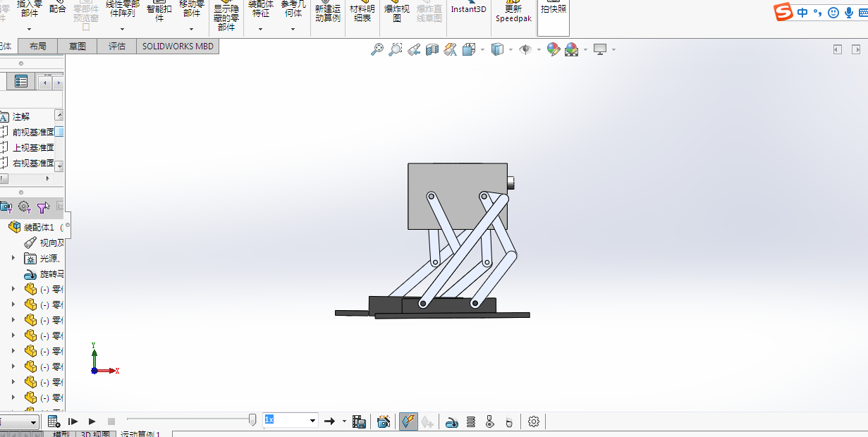Screen dimensions: 868x437
Task: Open the Hide/Show Items eye dropdown
Action: point(539,49)
